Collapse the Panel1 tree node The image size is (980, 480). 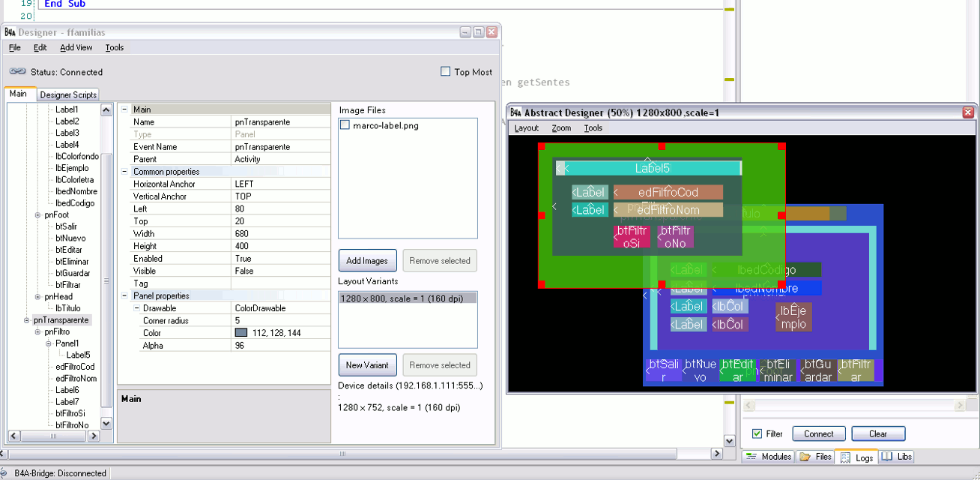point(49,343)
